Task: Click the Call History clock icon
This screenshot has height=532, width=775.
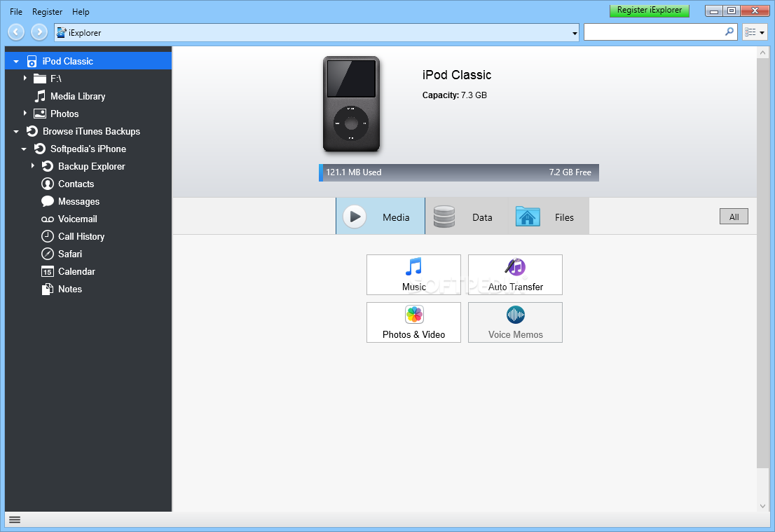Action: pyautogui.click(x=48, y=236)
